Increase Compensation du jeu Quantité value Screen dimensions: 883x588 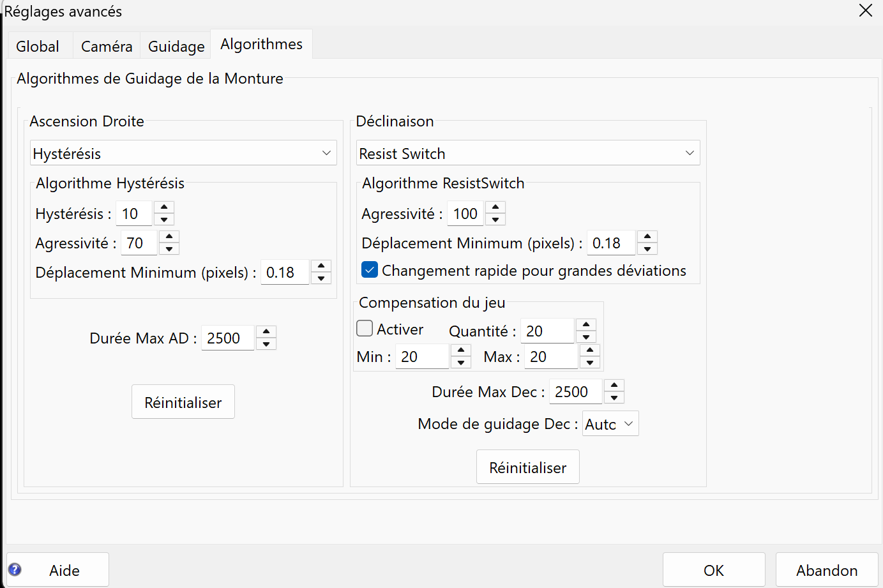point(586,325)
